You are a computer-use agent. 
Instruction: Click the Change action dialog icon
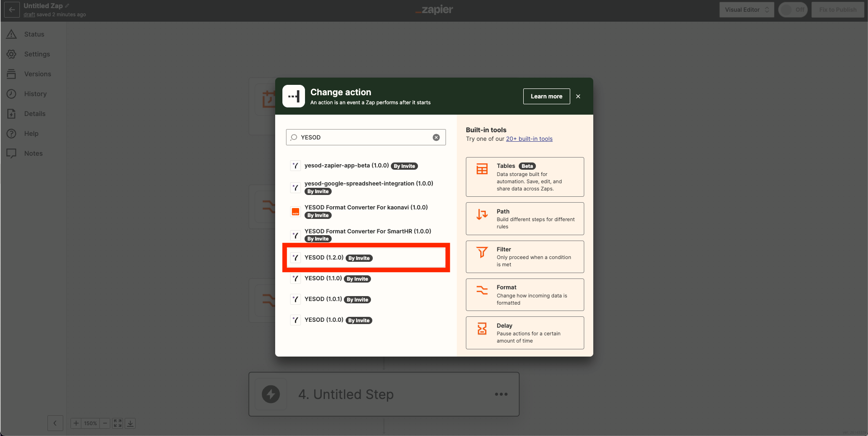coord(294,96)
